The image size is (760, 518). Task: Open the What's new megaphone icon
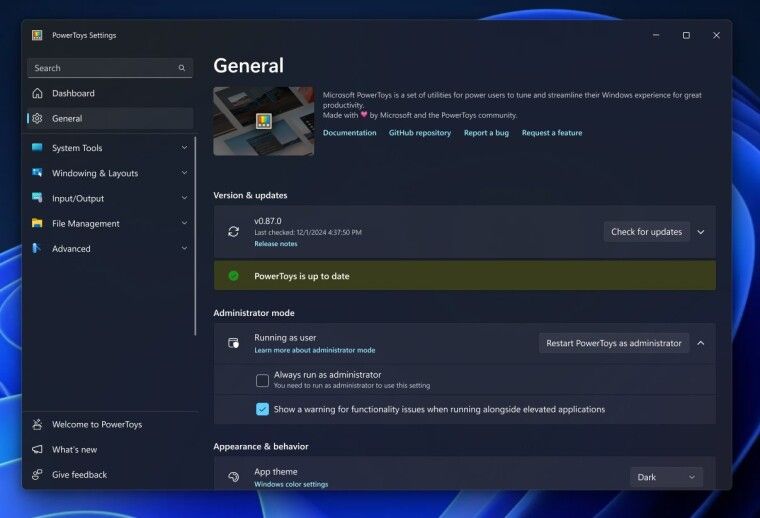pyautogui.click(x=37, y=449)
